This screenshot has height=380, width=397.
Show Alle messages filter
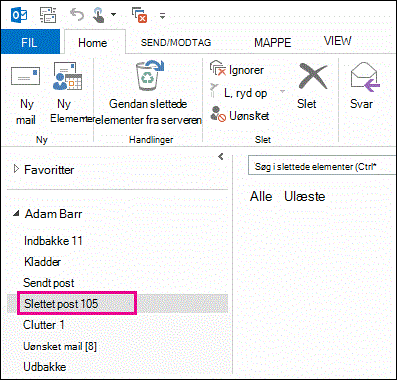[261, 196]
